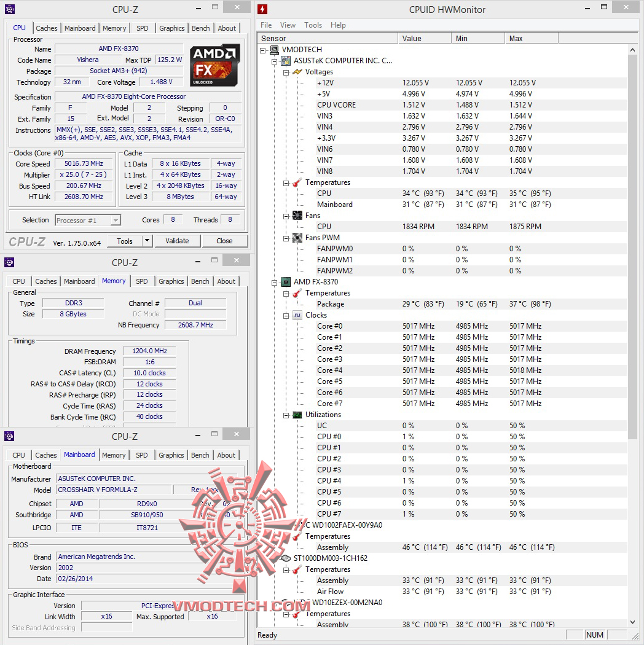This screenshot has width=644, height=645.
Task: Click the CPU-Z app icon in Memory window
Action: coord(9,262)
